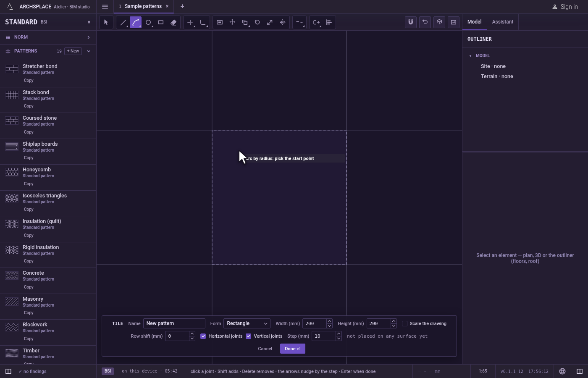Click the Archsplace logo icon
The height and width of the screenshot is (378, 588).
[x=10, y=7]
